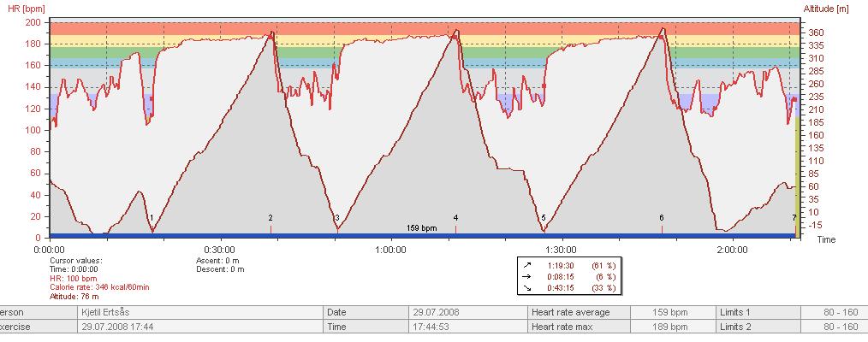
Task: Click the HR [bpm] axis title
Action: point(21,8)
